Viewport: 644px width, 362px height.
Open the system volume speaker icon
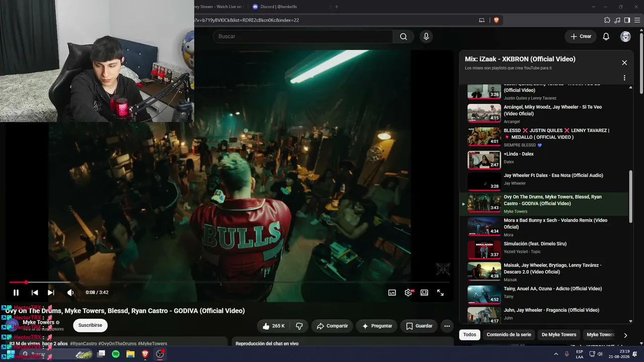(600, 354)
